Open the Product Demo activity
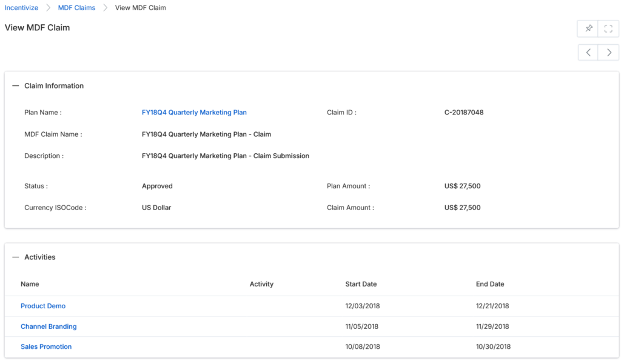Screen dimensions: 624x364 click(43, 306)
